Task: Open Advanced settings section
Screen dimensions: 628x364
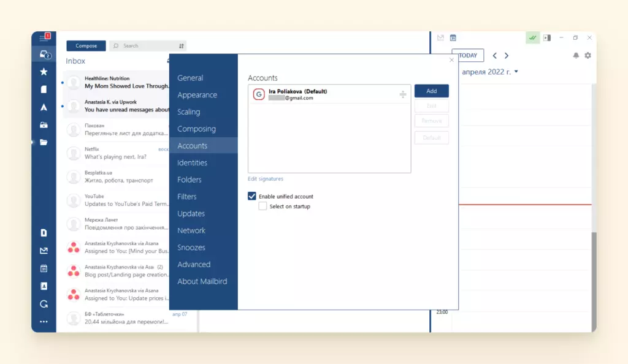Action: [x=204, y=264]
